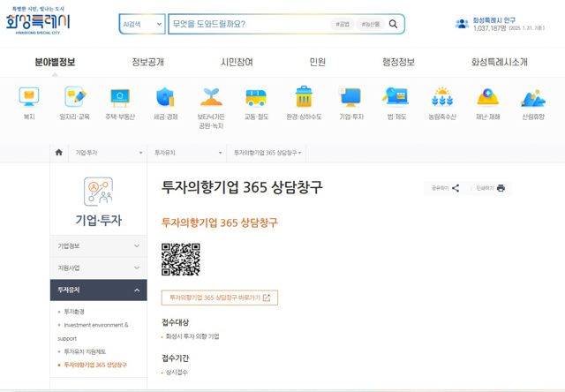The height and width of the screenshot is (392, 565).
Task: Open the 정보공개 main menu
Action: (147, 62)
